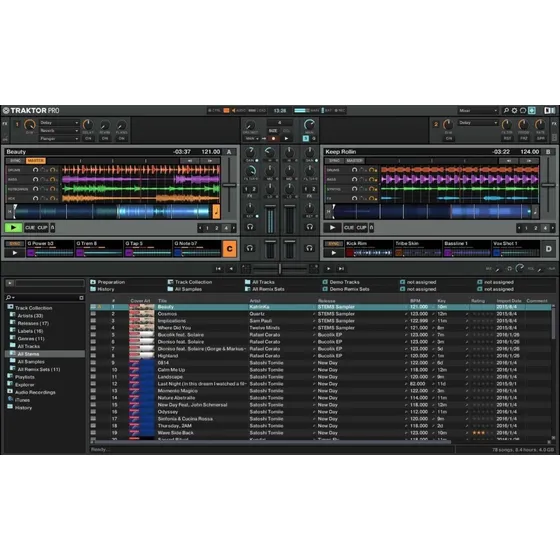Image resolution: width=560 pixels, height=560 pixels.
Task: Click FX2 FRZ button
Action: pyautogui.click(x=524, y=139)
